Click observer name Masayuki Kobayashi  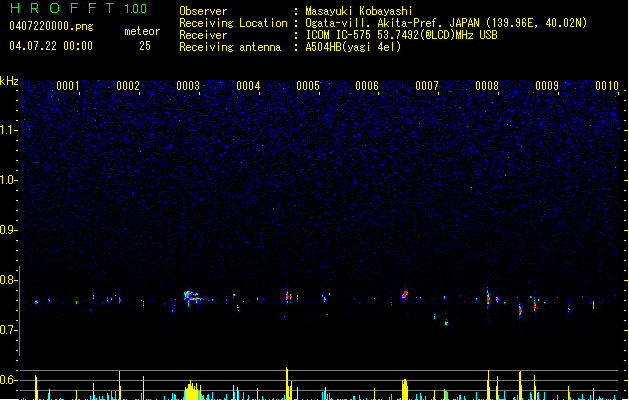point(359,11)
